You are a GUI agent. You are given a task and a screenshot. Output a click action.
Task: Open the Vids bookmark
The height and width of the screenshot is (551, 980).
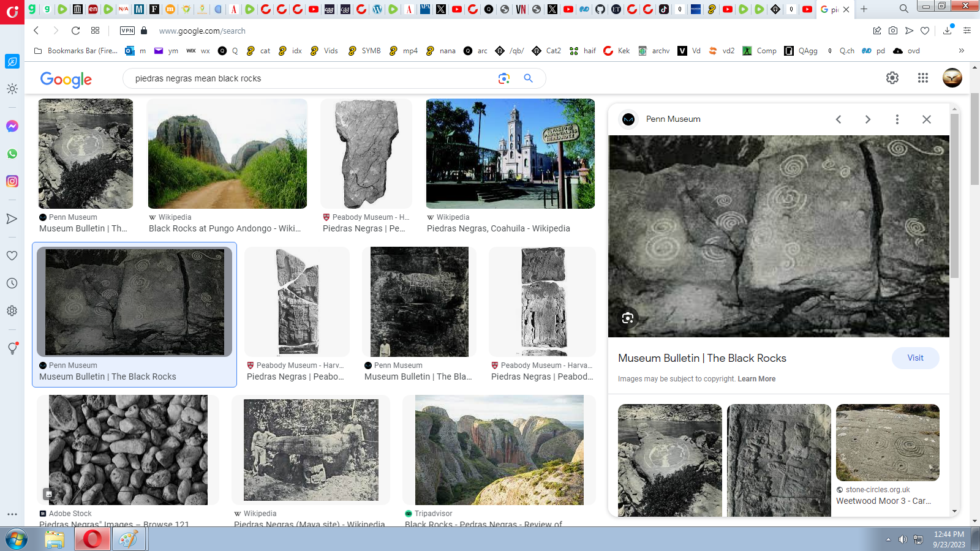pyautogui.click(x=325, y=51)
